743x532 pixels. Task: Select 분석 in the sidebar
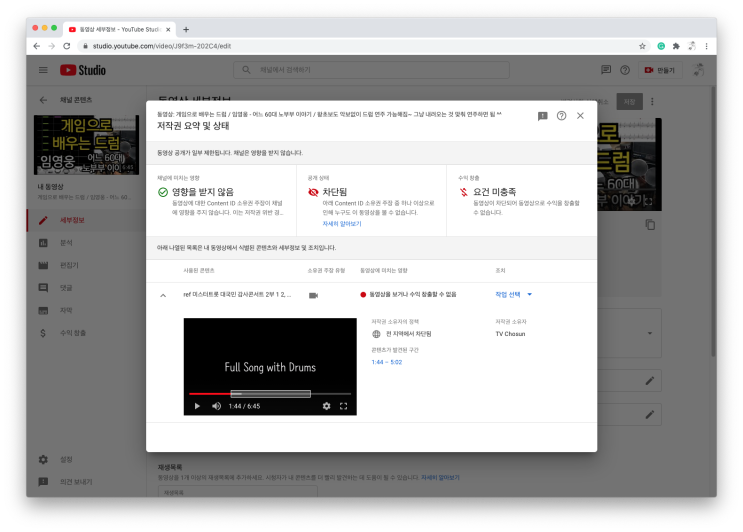pyautogui.click(x=86, y=243)
